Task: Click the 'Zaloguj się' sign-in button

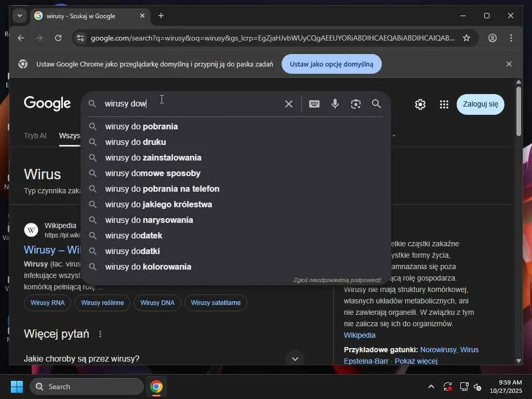Action: click(481, 104)
